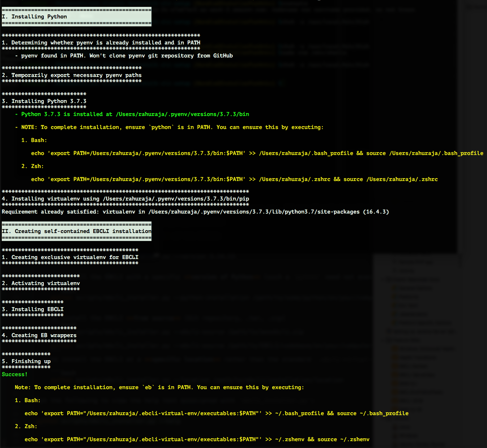Click the '3. Installing Python 3.7.3' step line
This screenshot has height=448, width=487.
(x=44, y=101)
